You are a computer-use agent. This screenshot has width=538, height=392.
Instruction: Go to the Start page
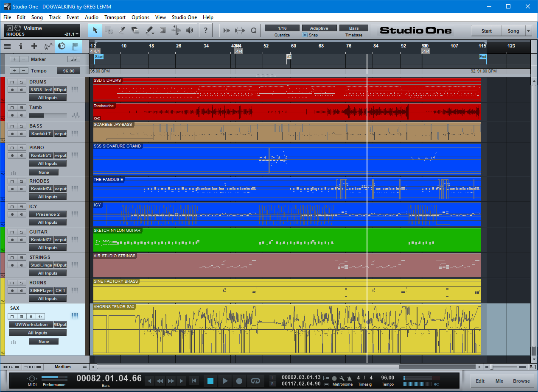tap(486, 31)
